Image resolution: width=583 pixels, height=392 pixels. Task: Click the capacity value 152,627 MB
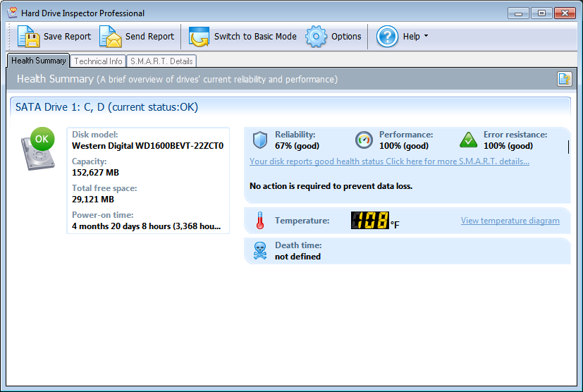click(x=96, y=173)
